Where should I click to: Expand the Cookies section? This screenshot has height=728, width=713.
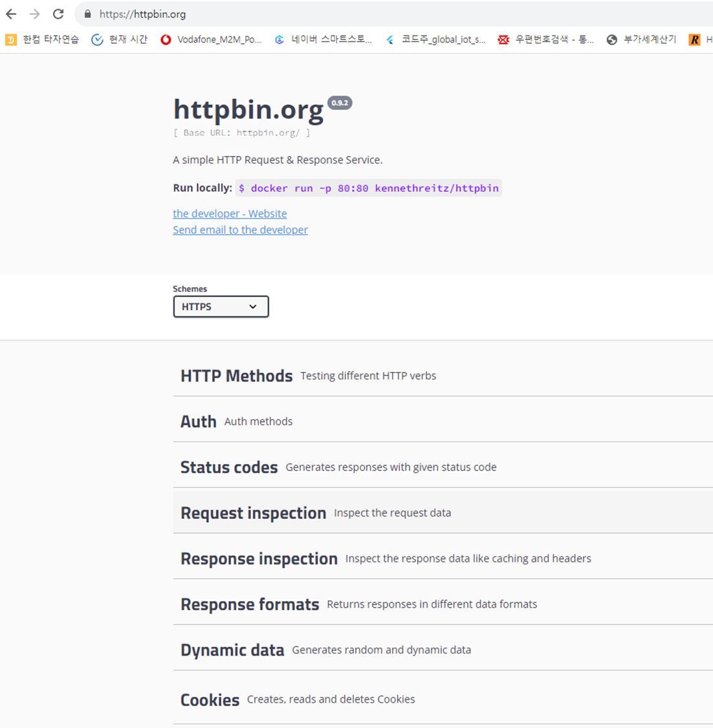(443, 700)
